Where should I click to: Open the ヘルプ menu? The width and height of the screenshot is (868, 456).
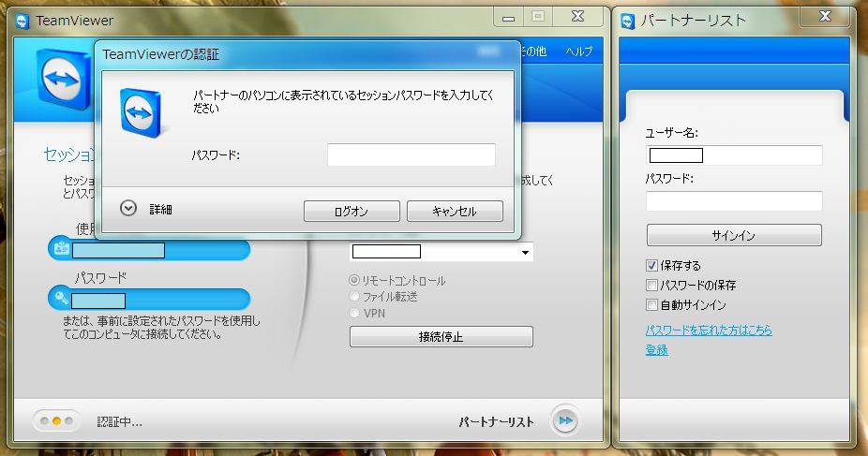[579, 51]
